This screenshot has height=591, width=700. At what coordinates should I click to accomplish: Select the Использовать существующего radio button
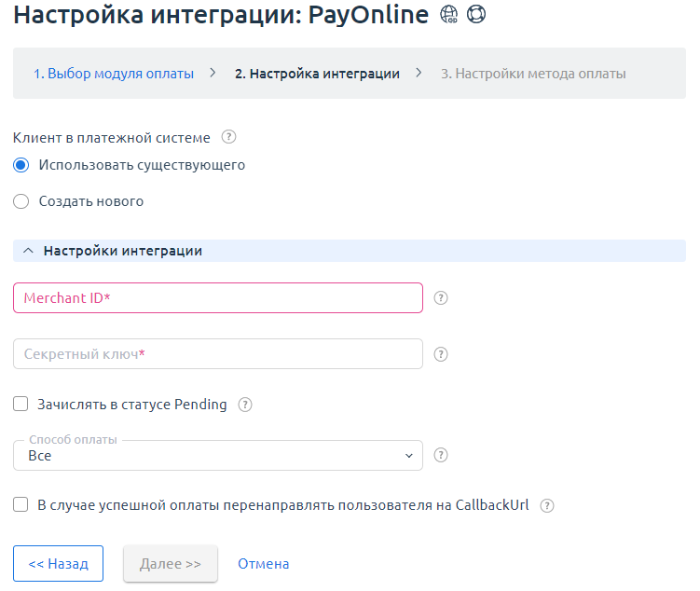coord(21,165)
